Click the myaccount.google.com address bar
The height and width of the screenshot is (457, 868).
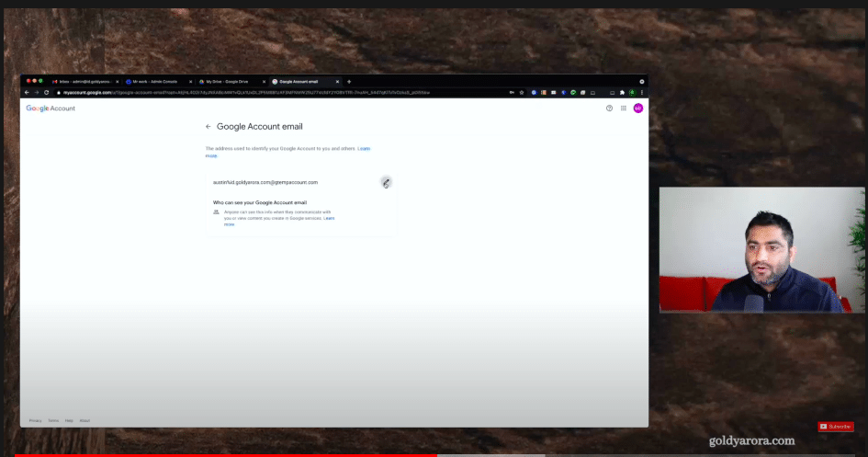[279, 93]
